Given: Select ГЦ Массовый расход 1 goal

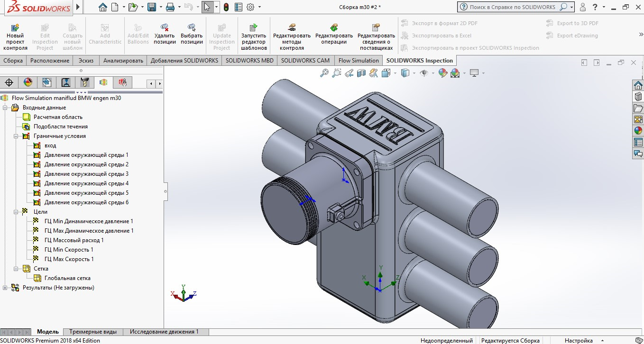Looking at the screenshot, I should 74,240.
